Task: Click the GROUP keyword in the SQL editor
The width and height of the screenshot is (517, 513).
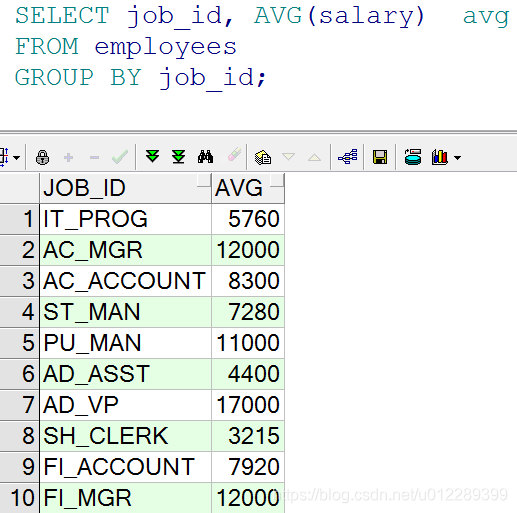Action: pyautogui.click(x=54, y=77)
